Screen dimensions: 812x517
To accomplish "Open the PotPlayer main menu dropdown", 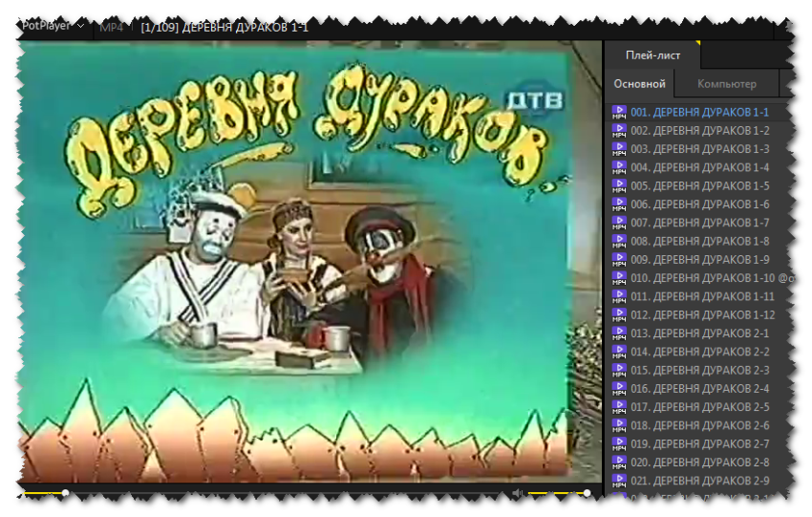I will 53,26.
